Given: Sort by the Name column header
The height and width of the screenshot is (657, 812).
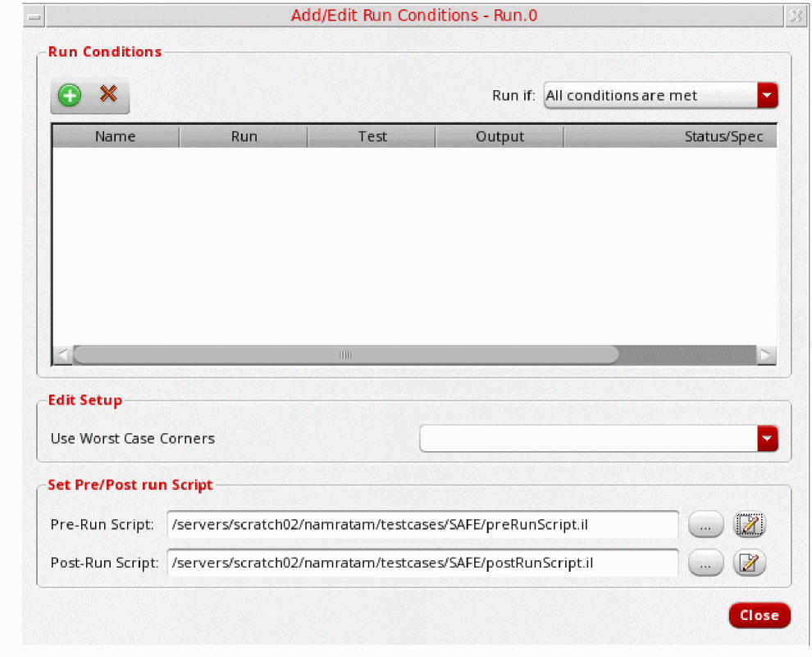Looking at the screenshot, I should click(116, 137).
